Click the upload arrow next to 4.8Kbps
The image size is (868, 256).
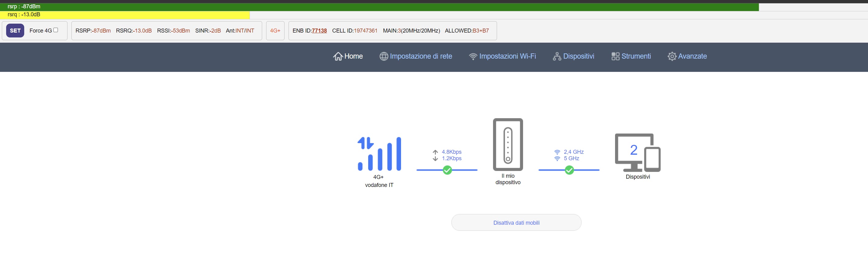(435, 152)
